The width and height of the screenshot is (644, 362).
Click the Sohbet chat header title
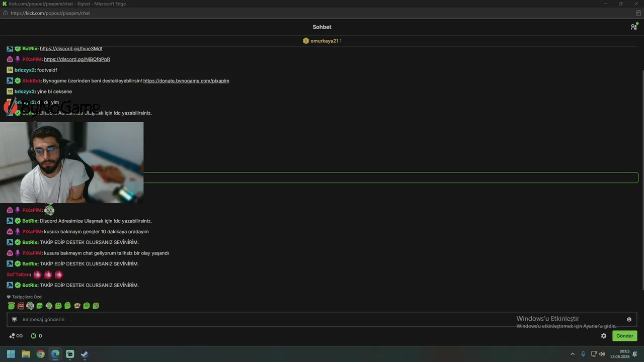[x=322, y=27]
